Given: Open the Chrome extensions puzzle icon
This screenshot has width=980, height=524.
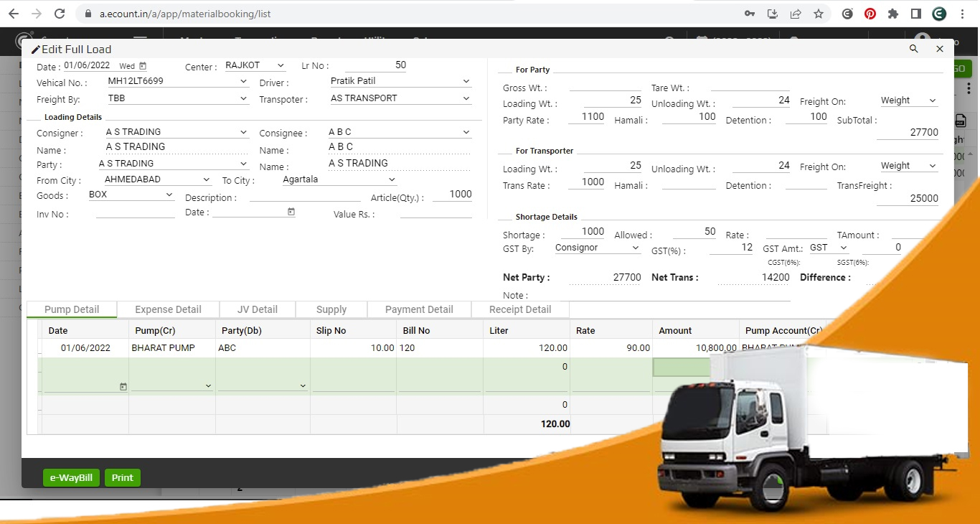Looking at the screenshot, I should (892, 14).
